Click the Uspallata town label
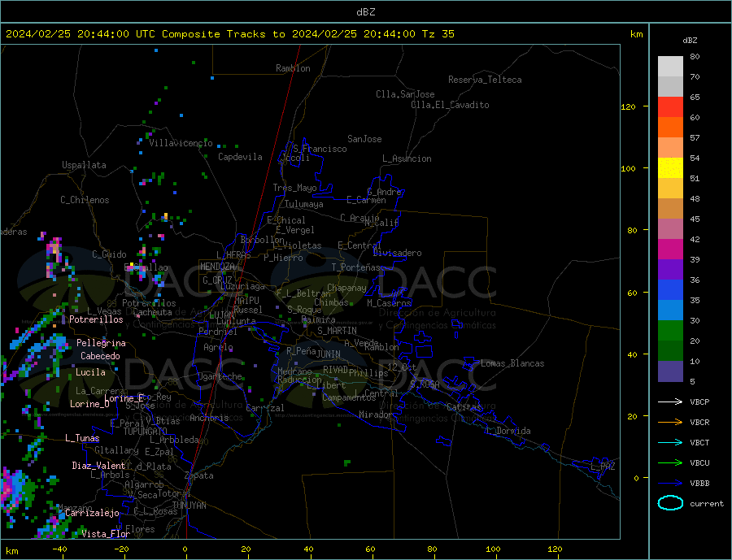Image resolution: width=732 pixels, height=560 pixels. 84,165
